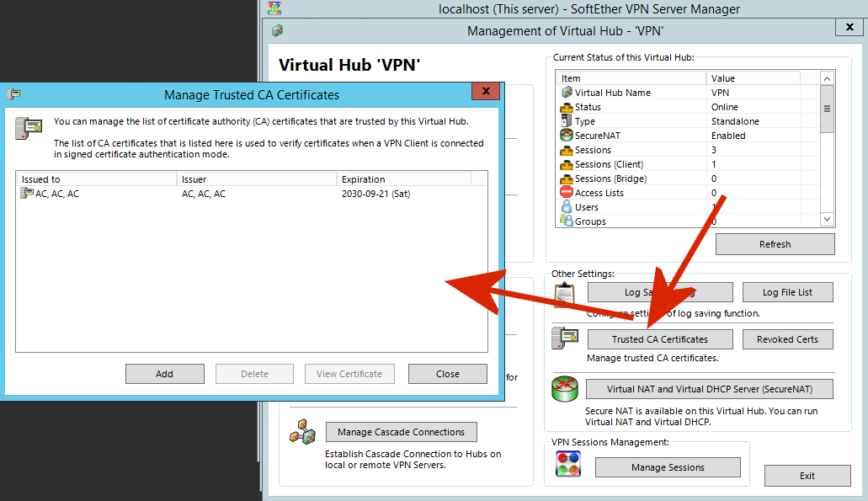Select the AC, AC, AC certificate entry
The width and height of the screenshot is (868, 501).
[57, 194]
